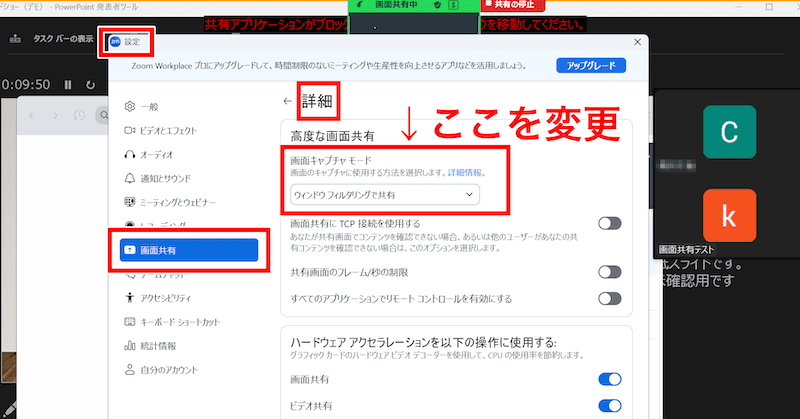This screenshot has width=800, height=419.
Task: Enable remote control for all applications toggle
Action: coord(609,298)
